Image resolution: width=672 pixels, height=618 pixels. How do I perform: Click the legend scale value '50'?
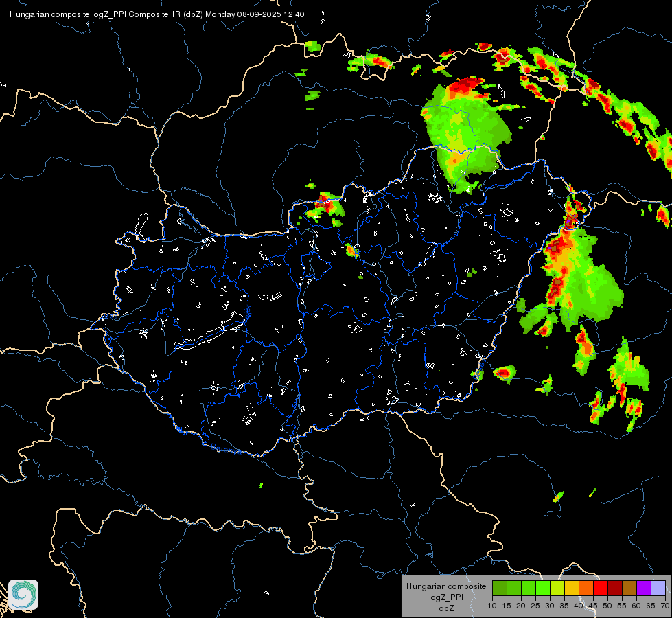tap(607, 606)
